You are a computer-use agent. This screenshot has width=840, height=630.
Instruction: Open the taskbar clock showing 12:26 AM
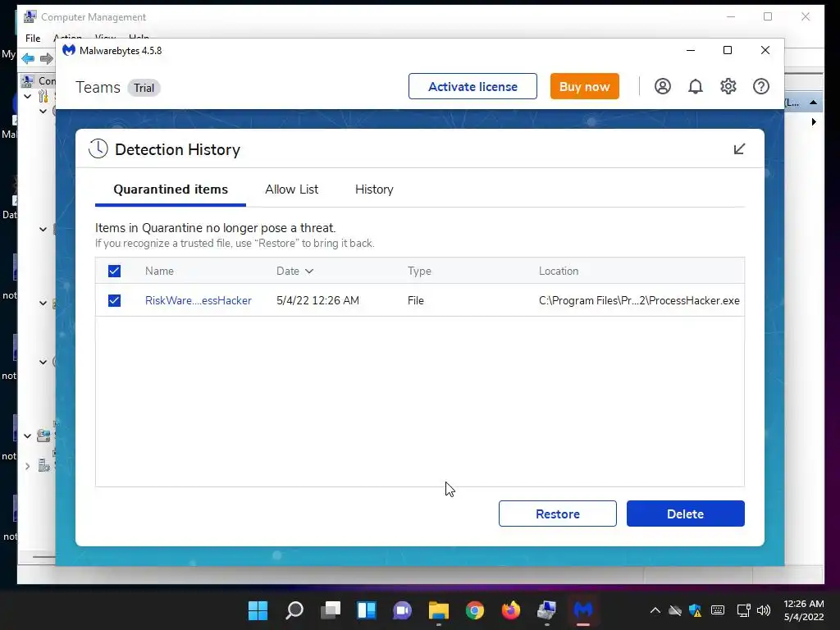pos(804,610)
